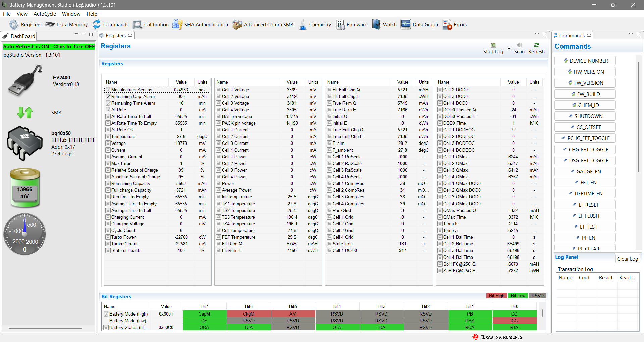This screenshot has width=644, height=342.
Task: Check the PACK pin voltage checkbox
Action: 219,123
